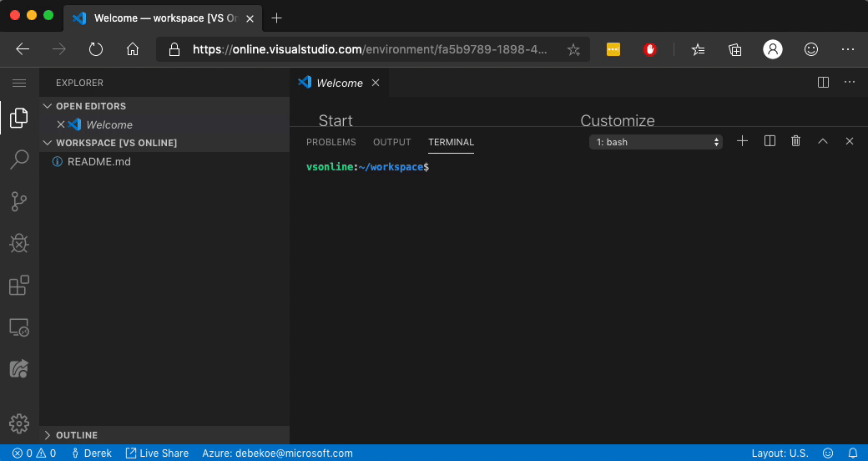Open the Remote Explorer view
The height and width of the screenshot is (461, 868).
tap(19, 327)
